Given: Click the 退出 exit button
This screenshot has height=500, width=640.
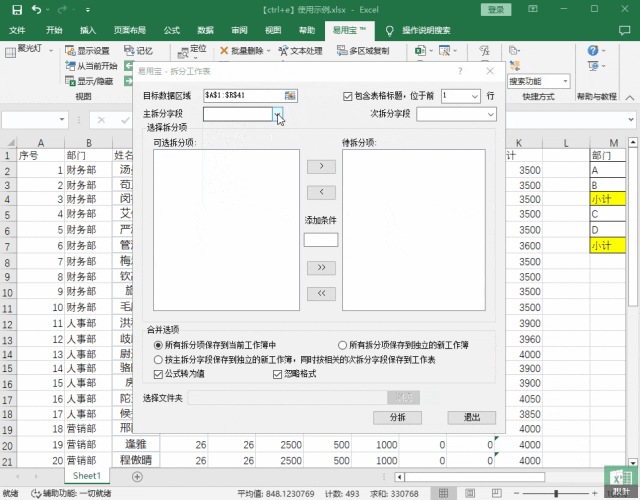Looking at the screenshot, I should 471,418.
